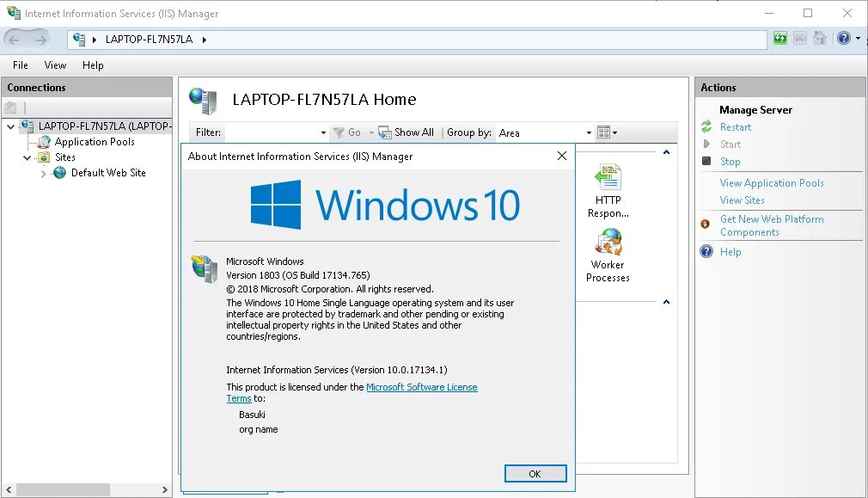Click the view mode icon in filter bar

(603, 132)
